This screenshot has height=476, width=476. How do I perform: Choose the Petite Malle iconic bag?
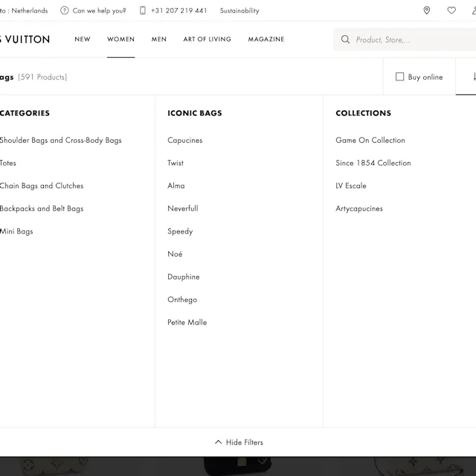tap(187, 322)
